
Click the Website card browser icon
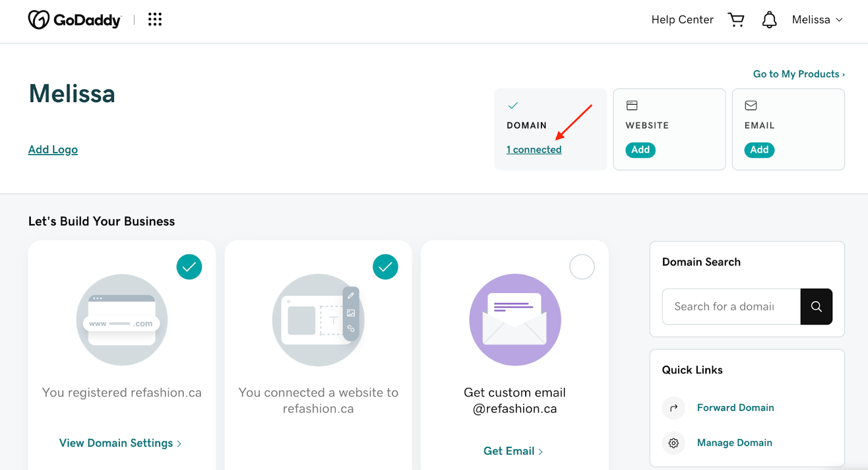[632, 105]
